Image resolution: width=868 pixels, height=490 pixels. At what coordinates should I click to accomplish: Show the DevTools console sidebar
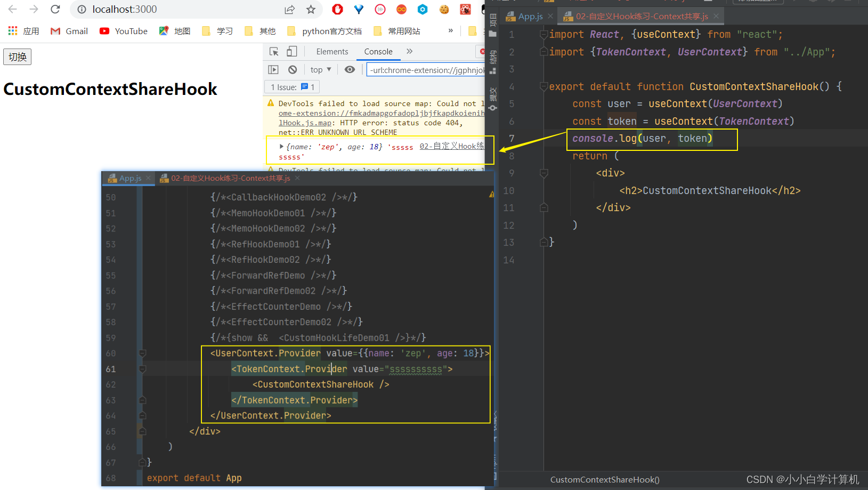[273, 69]
